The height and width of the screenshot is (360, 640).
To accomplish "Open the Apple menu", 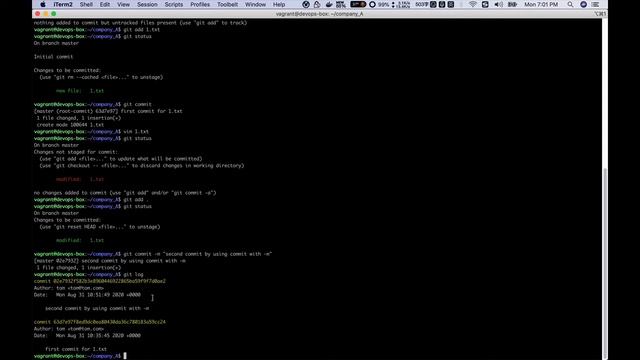I will tap(42, 4).
